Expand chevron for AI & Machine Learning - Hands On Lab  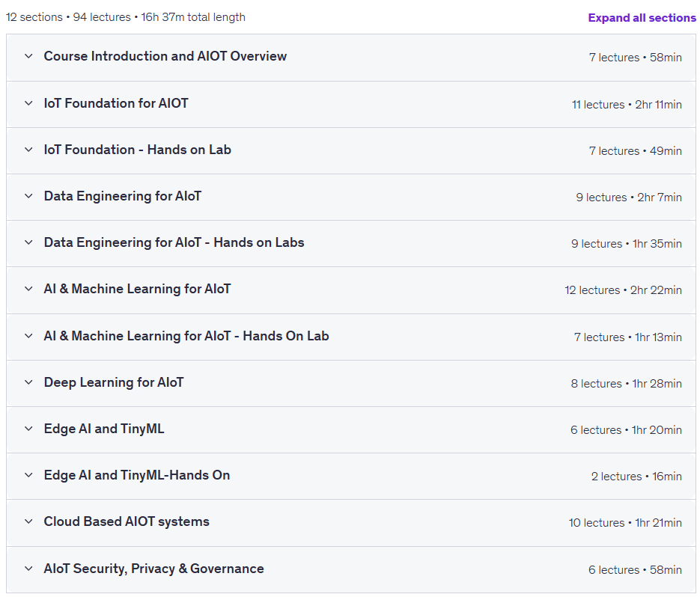pos(28,336)
